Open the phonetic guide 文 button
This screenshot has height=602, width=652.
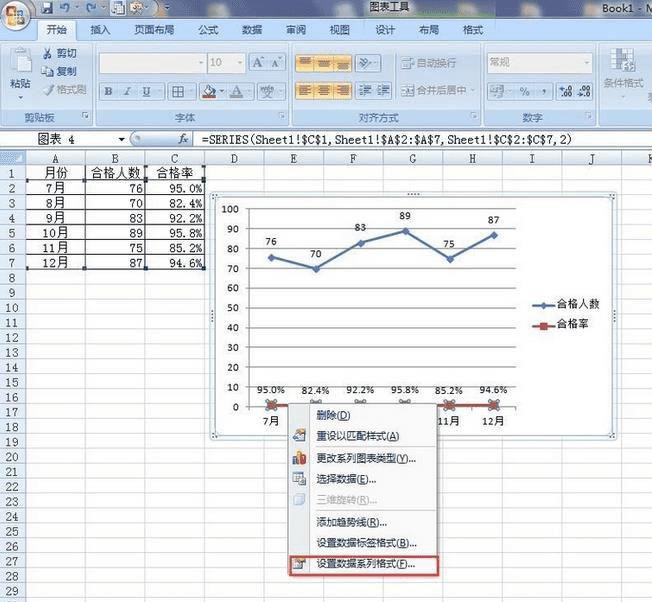267,91
